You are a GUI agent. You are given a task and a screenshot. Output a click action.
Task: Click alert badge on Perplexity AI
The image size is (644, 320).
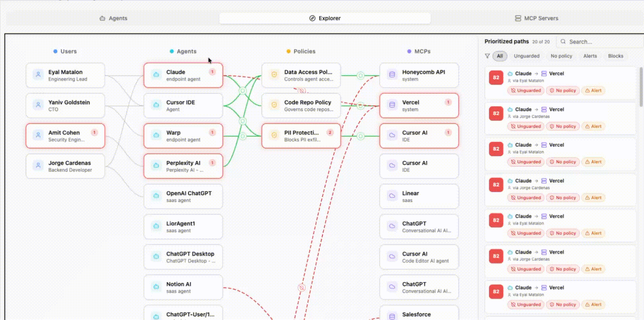pos(212,163)
